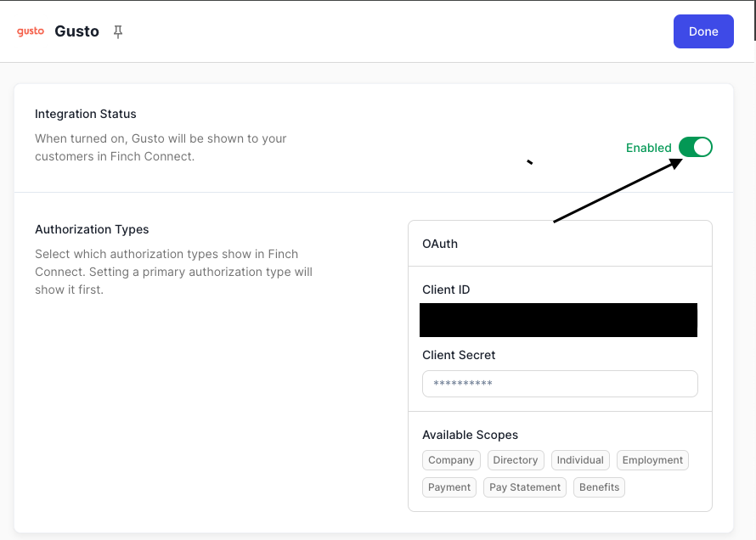The width and height of the screenshot is (756, 540).
Task: Select the Pay Statement scope tag
Action: point(525,487)
